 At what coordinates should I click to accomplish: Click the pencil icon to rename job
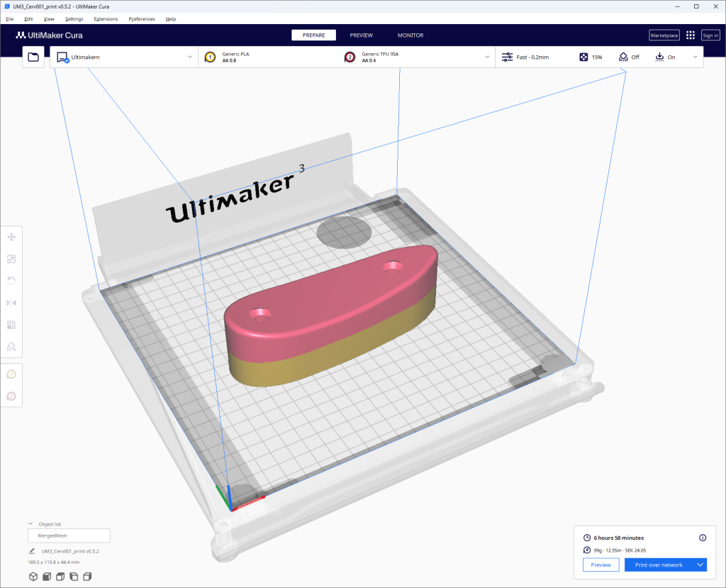point(31,551)
